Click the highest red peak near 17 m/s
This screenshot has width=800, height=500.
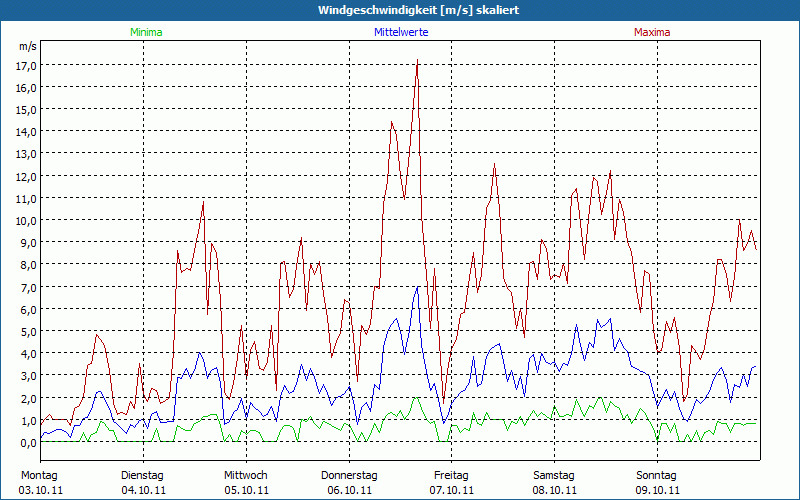click(417, 62)
